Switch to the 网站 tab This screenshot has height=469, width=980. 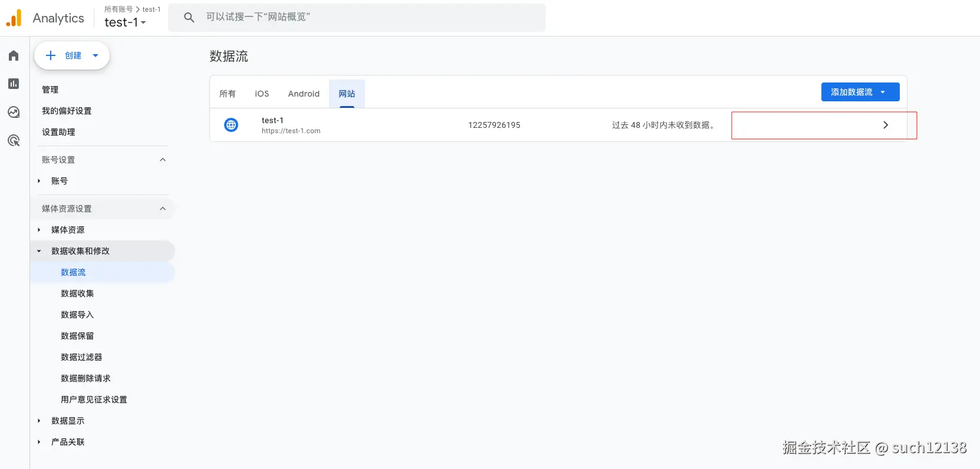tap(347, 94)
